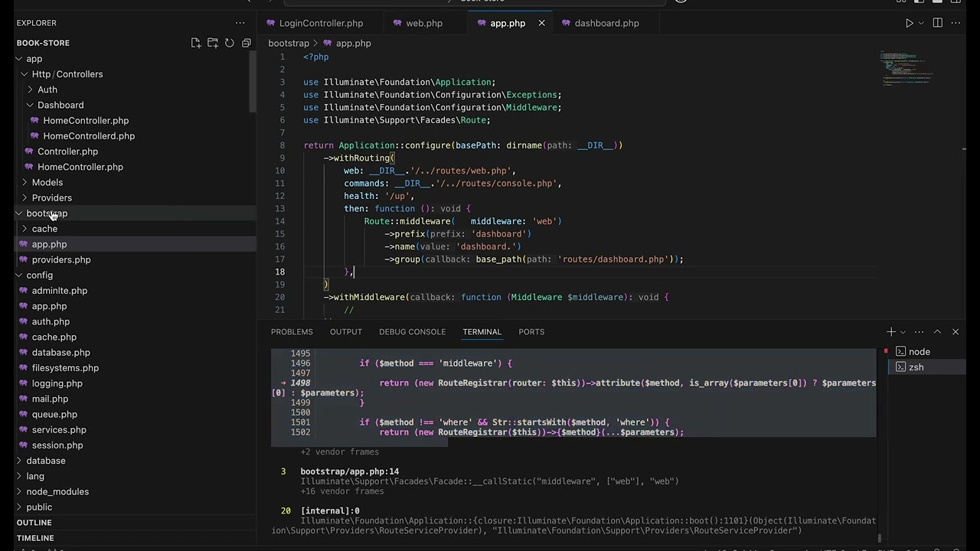Select the app.php editor tab

(x=508, y=23)
